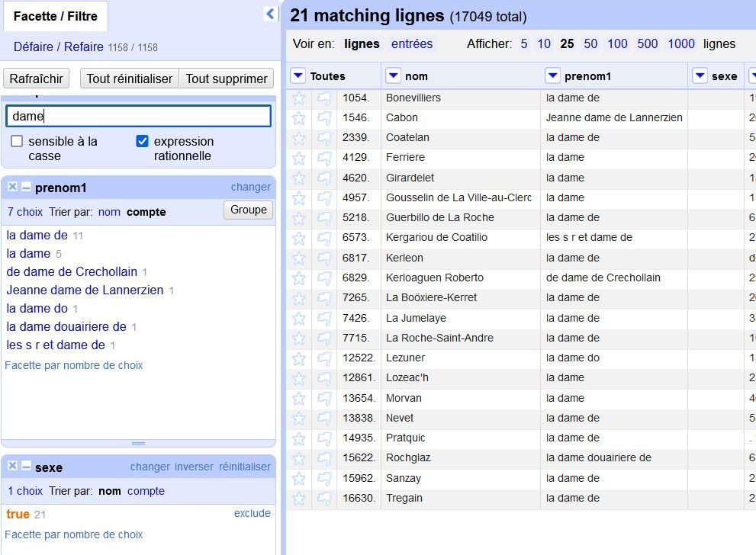Click the Rafraîchir button
Screen dimensions: 756x555
pos(36,79)
